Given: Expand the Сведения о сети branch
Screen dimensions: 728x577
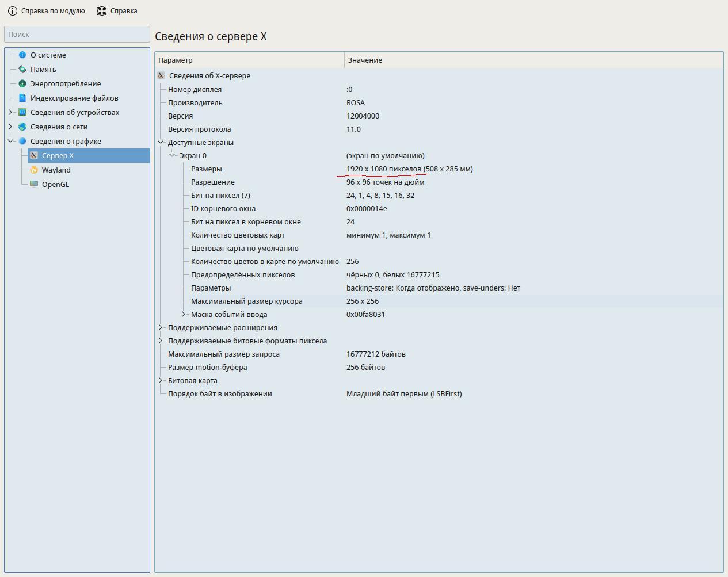Looking at the screenshot, I should click(10, 127).
